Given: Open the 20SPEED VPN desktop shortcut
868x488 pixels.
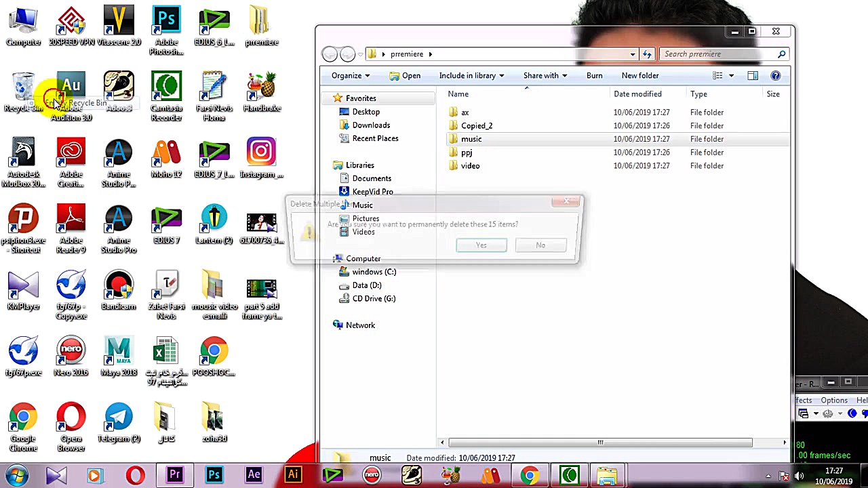Looking at the screenshot, I should 71,27.
